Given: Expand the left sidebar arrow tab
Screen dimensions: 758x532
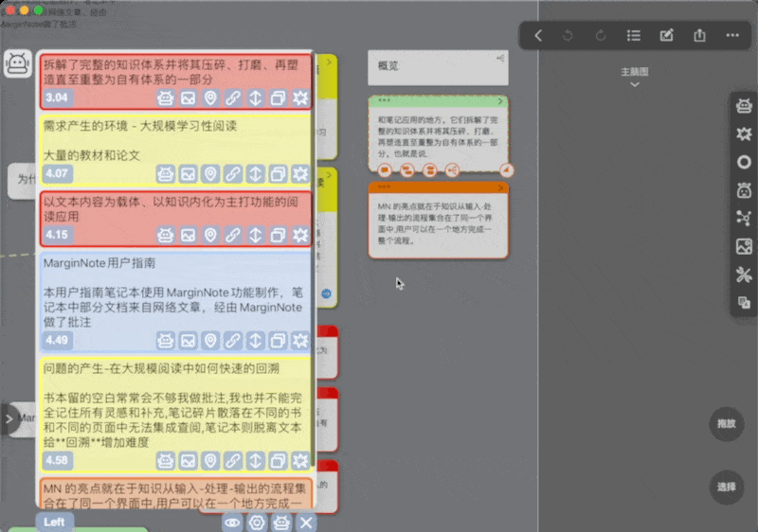Looking at the screenshot, I should pos(9,419).
